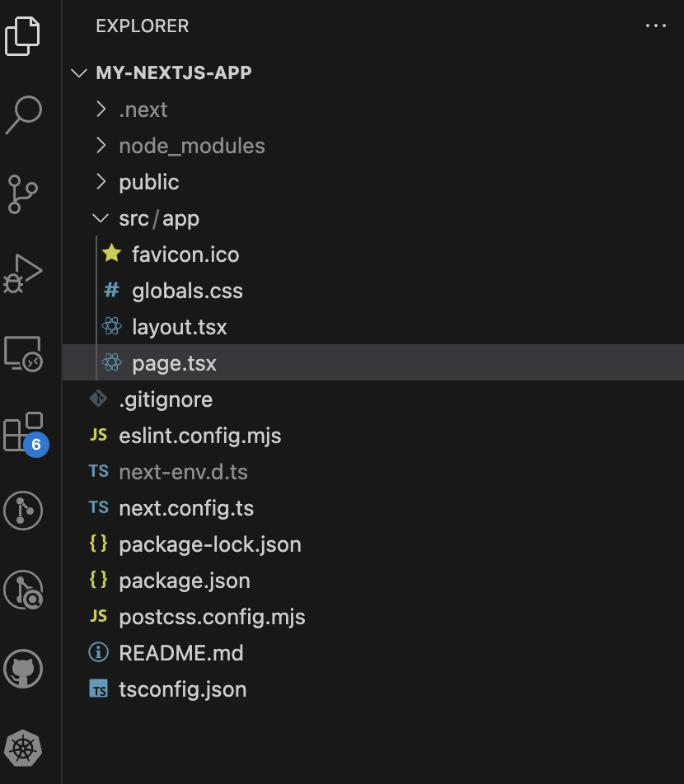Click the TS icon of next.config.ts
The image size is (684, 784).
[99, 507]
